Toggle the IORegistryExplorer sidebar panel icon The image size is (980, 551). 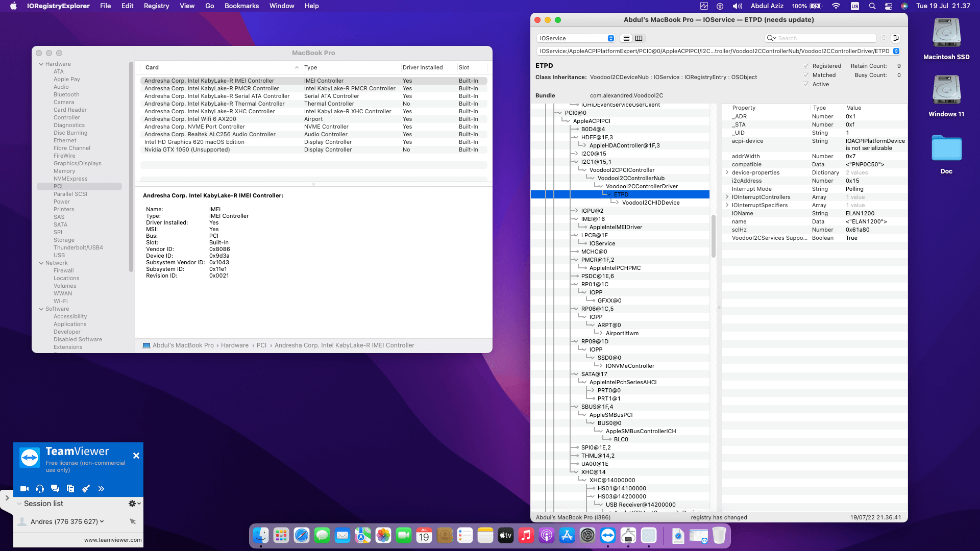[x=896, y=38]
